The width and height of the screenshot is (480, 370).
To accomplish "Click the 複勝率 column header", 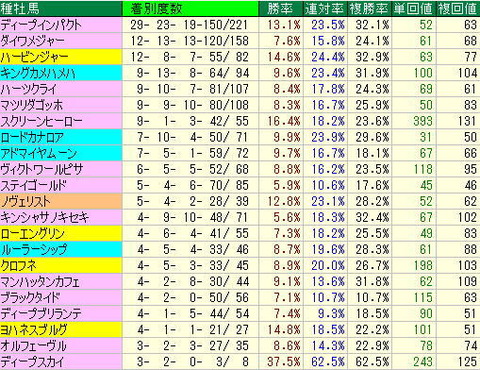I will 369,9.
